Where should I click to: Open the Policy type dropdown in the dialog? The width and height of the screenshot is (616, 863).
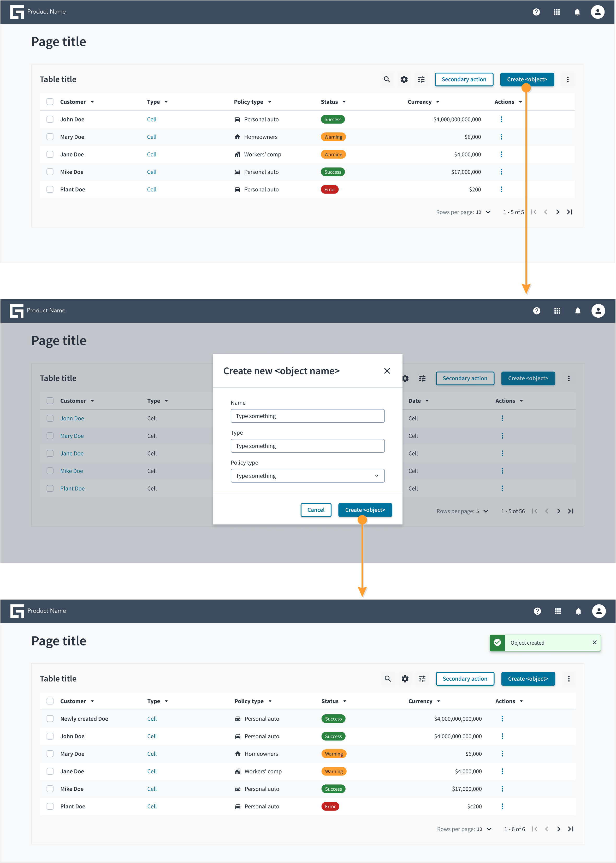(x=308, y=476)
